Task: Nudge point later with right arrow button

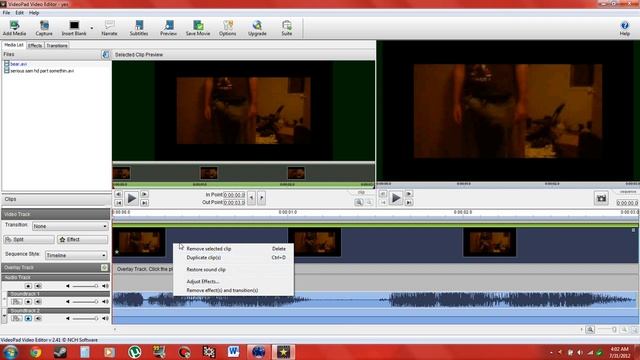Action: coord(262,198)
